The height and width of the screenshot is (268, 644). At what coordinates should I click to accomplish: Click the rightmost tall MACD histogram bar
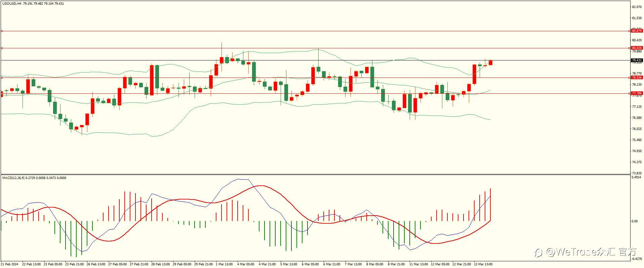pyautogui.click(x=490, y=205)
